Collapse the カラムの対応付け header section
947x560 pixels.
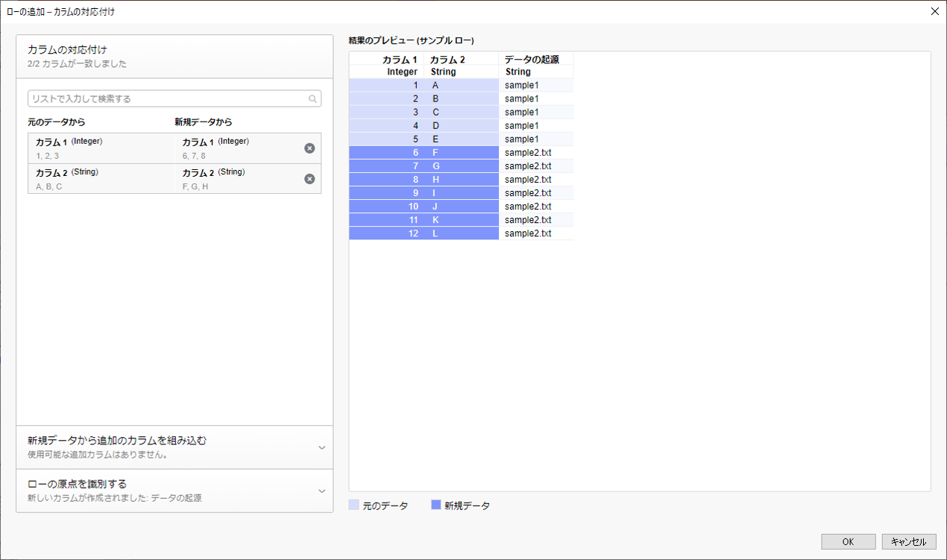(174, 57)
